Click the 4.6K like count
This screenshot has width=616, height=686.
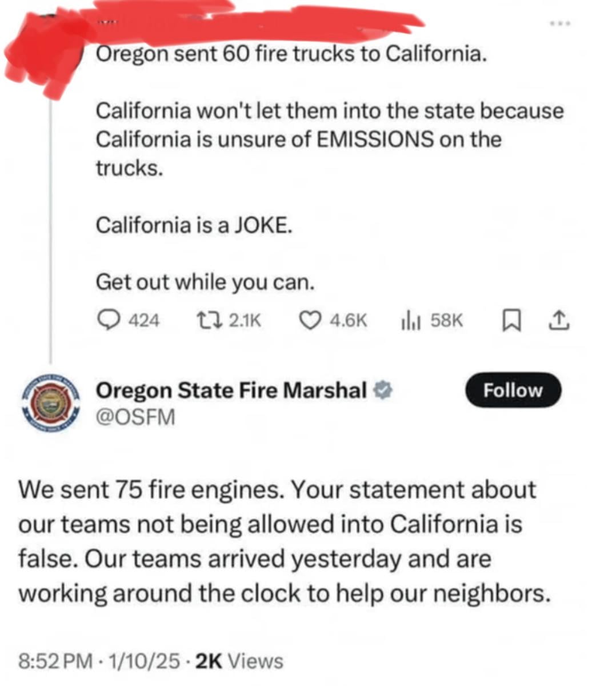347,320
